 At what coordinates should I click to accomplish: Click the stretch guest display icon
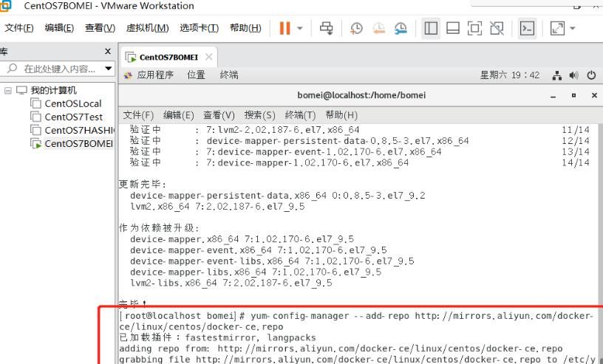[x=557, y=28]
